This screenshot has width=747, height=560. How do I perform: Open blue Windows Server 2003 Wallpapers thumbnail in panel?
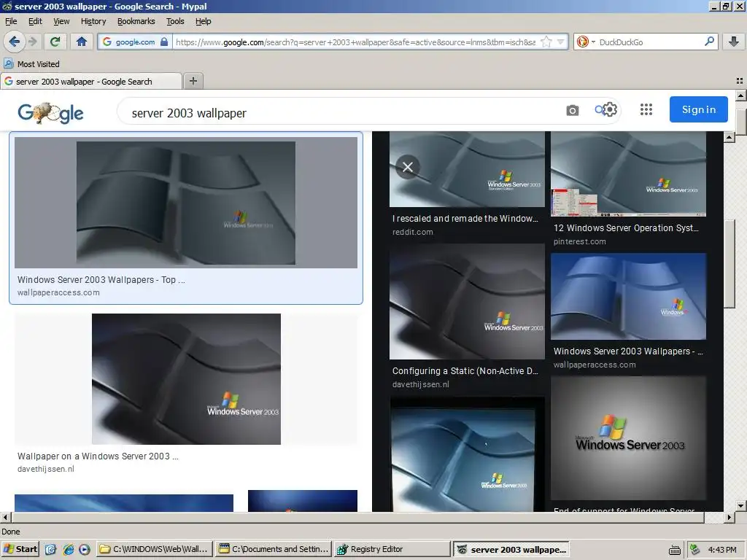[x=628, y=296]
